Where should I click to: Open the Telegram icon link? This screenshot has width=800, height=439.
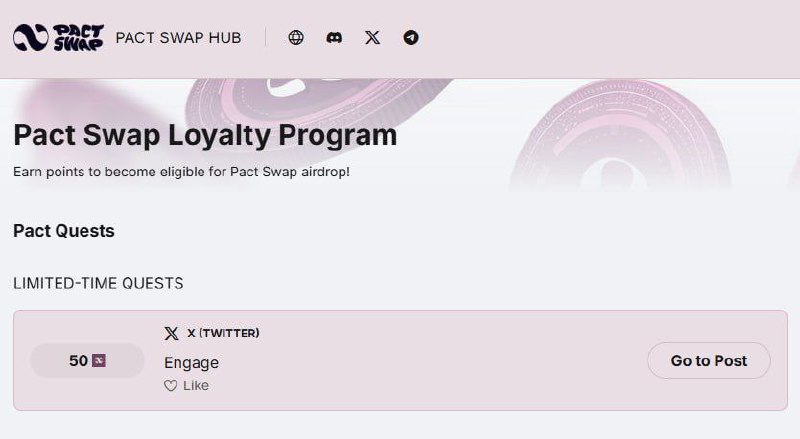(411, 38)
